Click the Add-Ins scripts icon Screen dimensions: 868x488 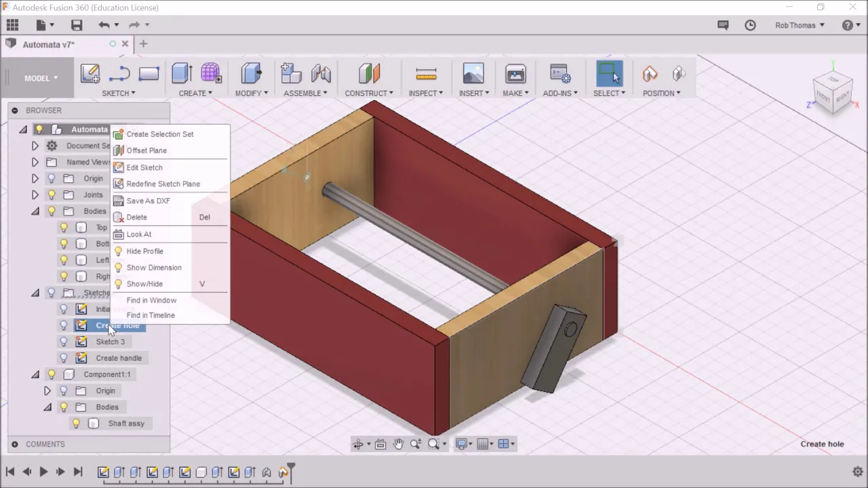point(560,73)
